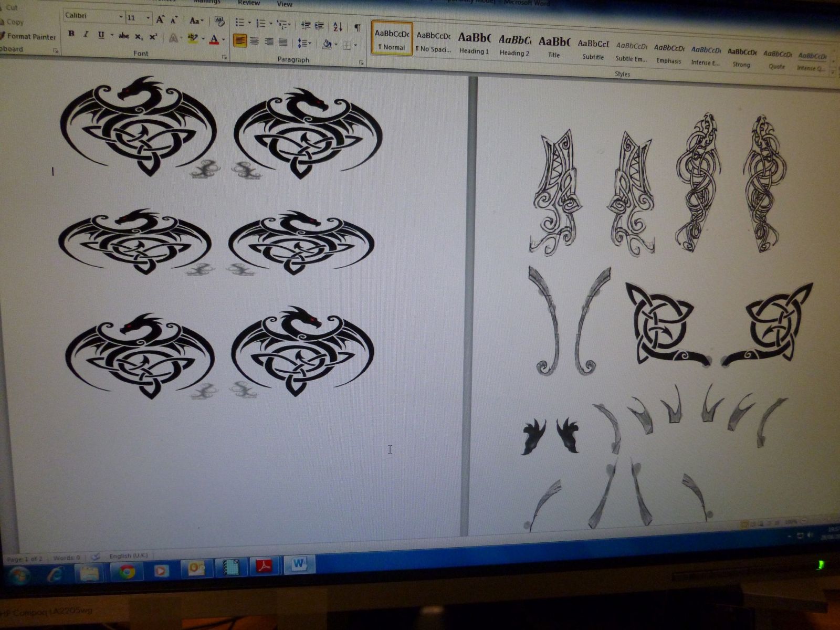This screenshot has width=840, height=630.
Task: Apply the Heading 1 style
Action: coord(474,43)
